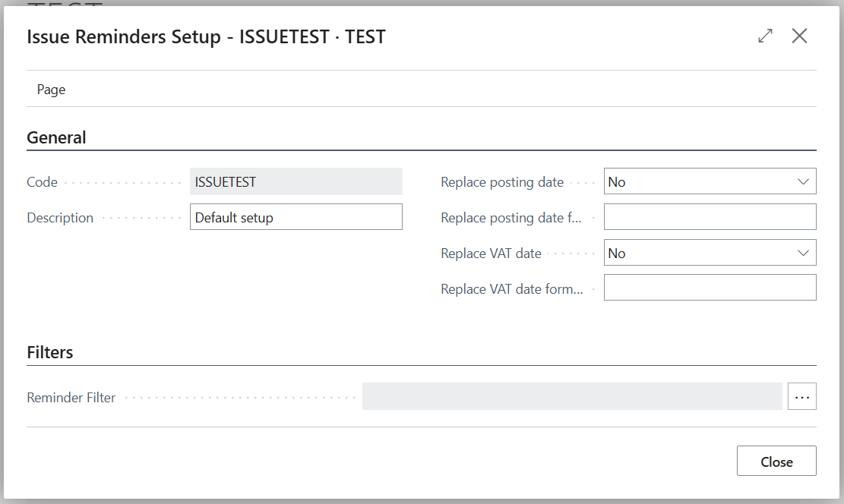Screen dimensions: 844x504
Task: Click the Replace VAT date label
Action: [x=491, y=254]
